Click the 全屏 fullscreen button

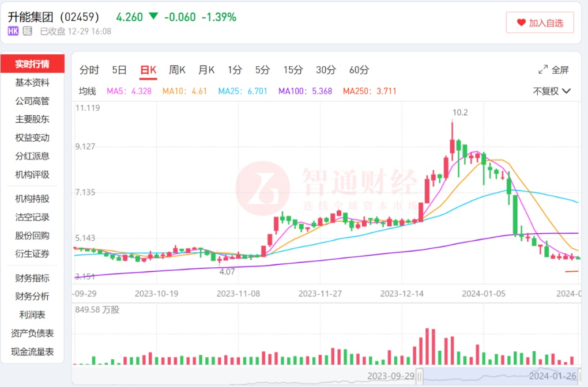click(553, 70)
